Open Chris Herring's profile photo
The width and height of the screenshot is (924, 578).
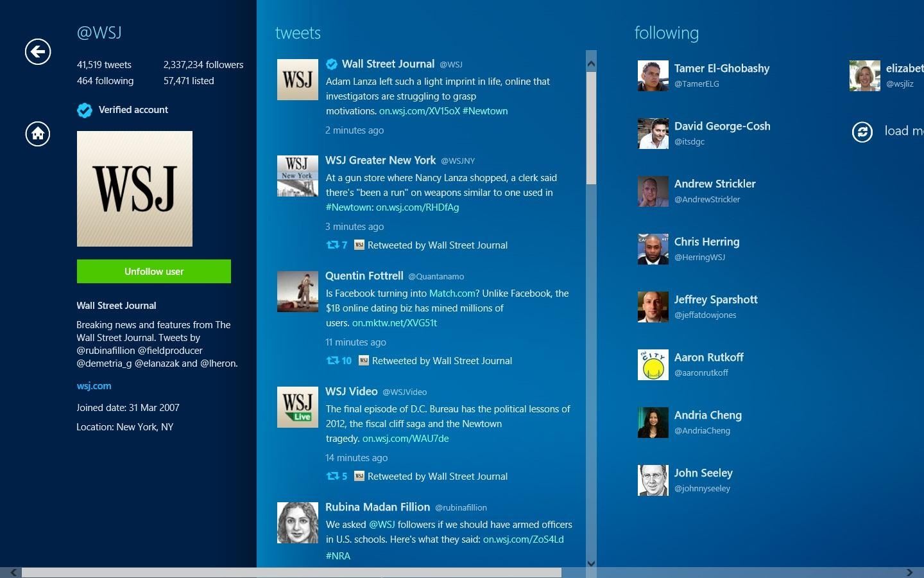(653, 249)
